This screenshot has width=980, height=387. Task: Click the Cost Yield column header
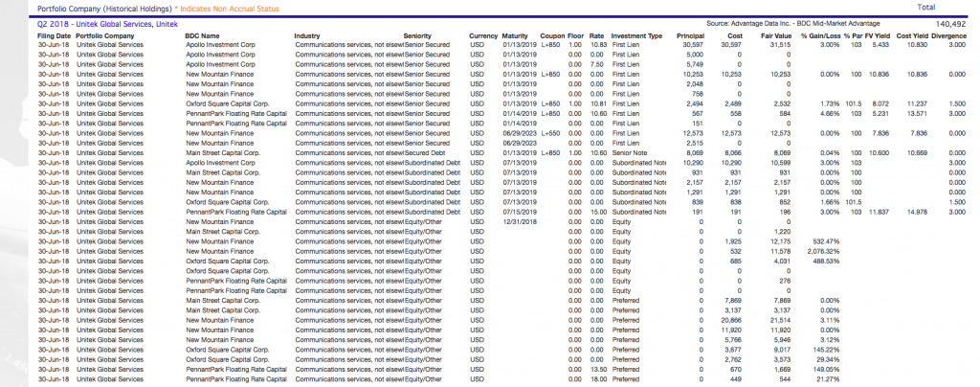tap(912, 36)
